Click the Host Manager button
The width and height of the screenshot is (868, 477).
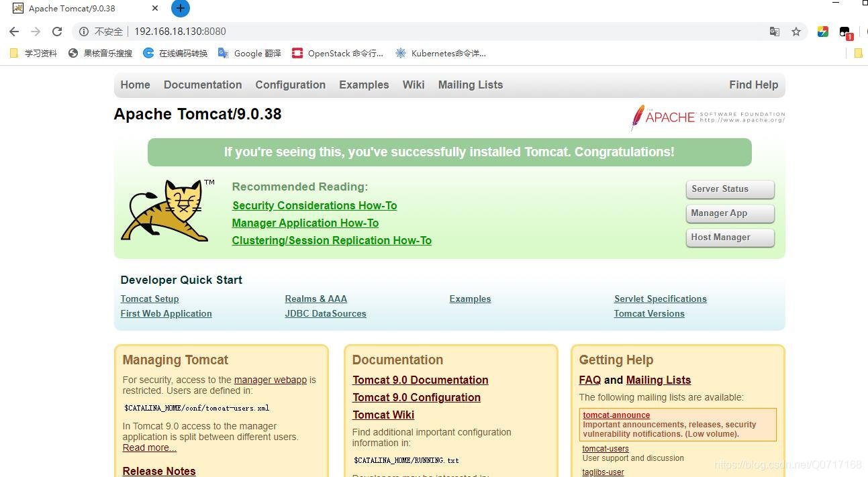pyautogui.click(x=730, y=237)
